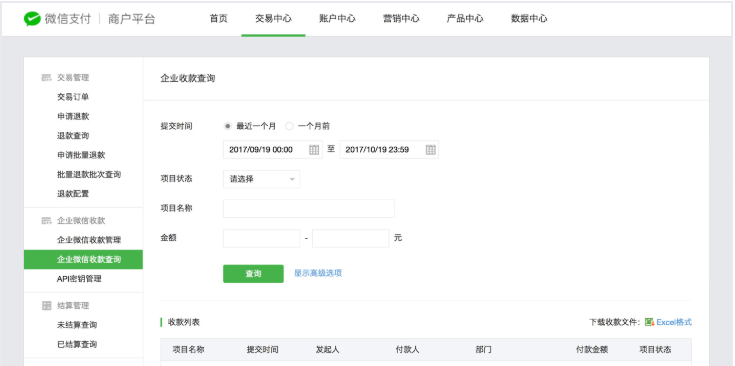Open 企业微信收款管理 in the sidebar

[89, 240]
